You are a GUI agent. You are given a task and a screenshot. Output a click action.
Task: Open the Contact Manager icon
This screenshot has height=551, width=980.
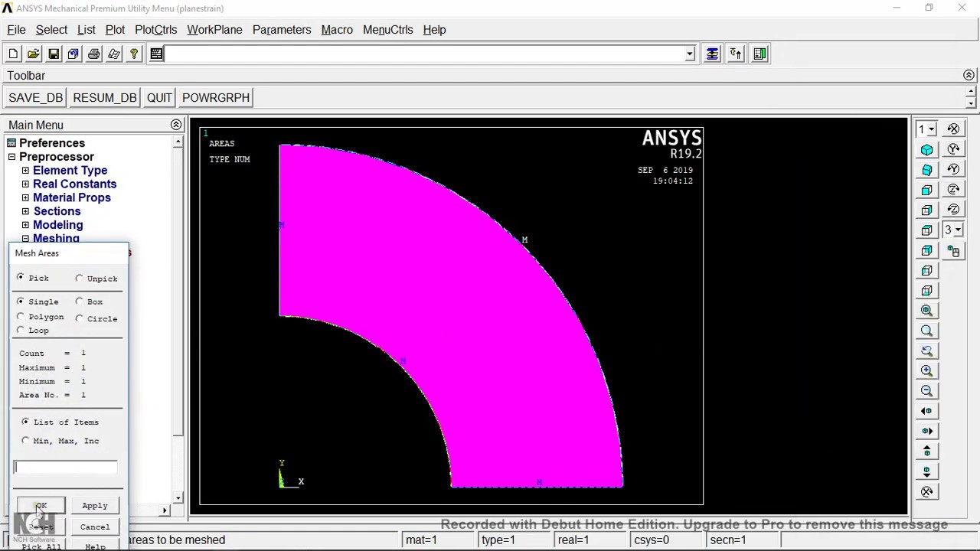point(759,54)
